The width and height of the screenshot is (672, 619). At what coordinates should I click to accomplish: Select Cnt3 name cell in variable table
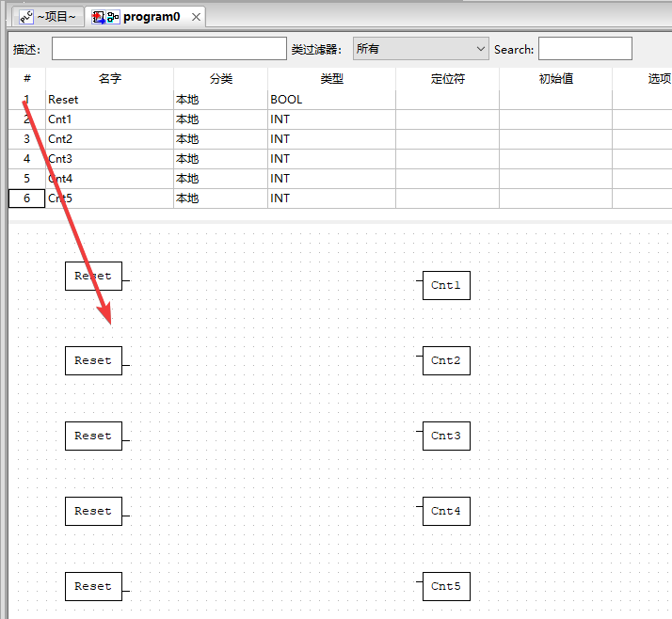point(109,159)
